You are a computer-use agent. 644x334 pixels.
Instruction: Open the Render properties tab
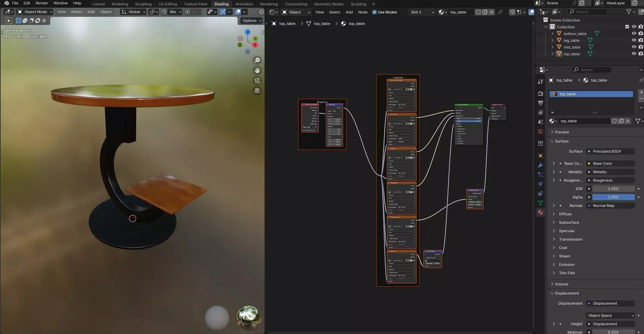click(541, 93)
